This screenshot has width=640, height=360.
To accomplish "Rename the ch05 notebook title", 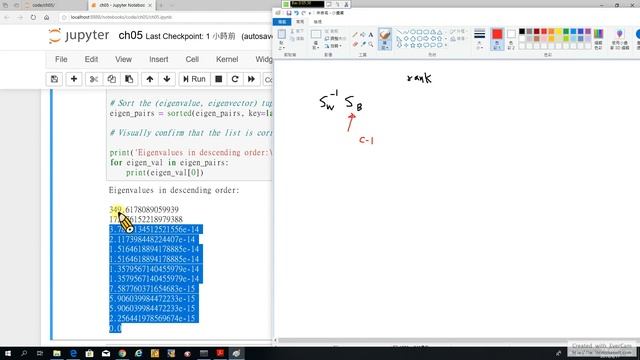I will click(130, 36).
